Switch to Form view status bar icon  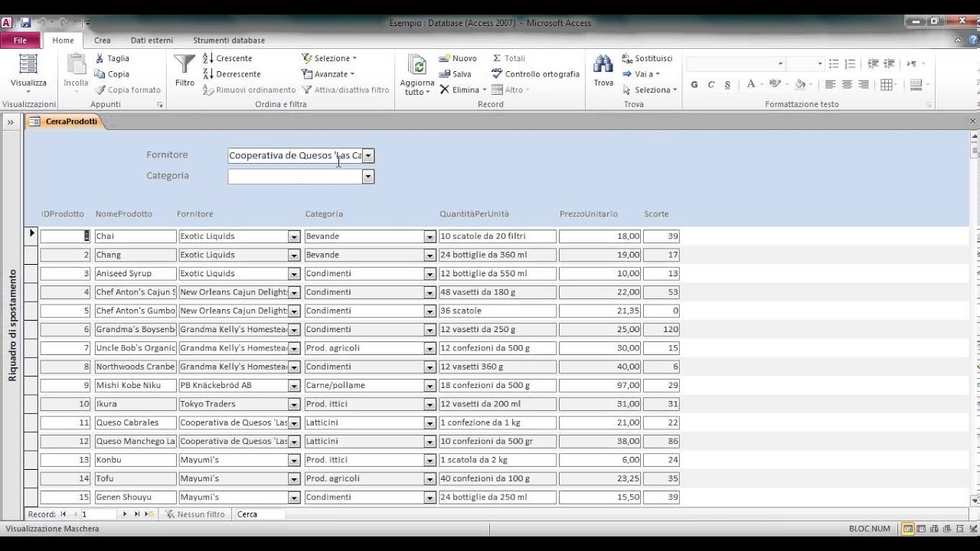(x=908, y=529)
